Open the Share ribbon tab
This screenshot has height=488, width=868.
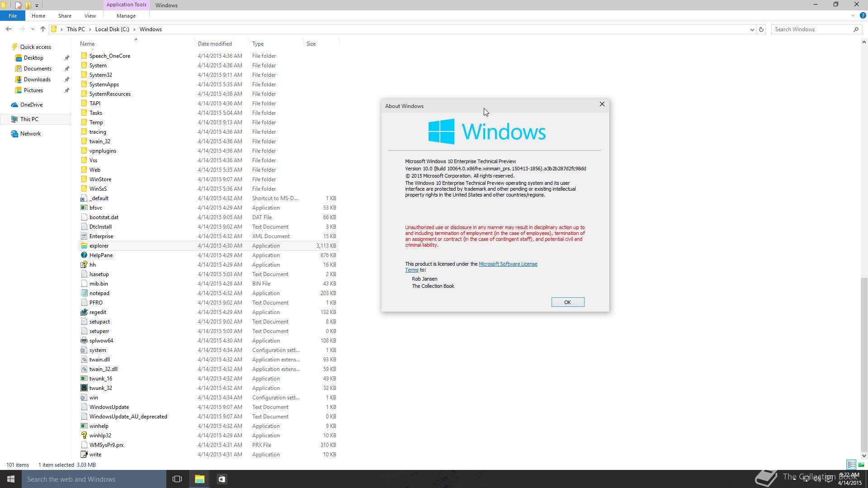point(65,16)
